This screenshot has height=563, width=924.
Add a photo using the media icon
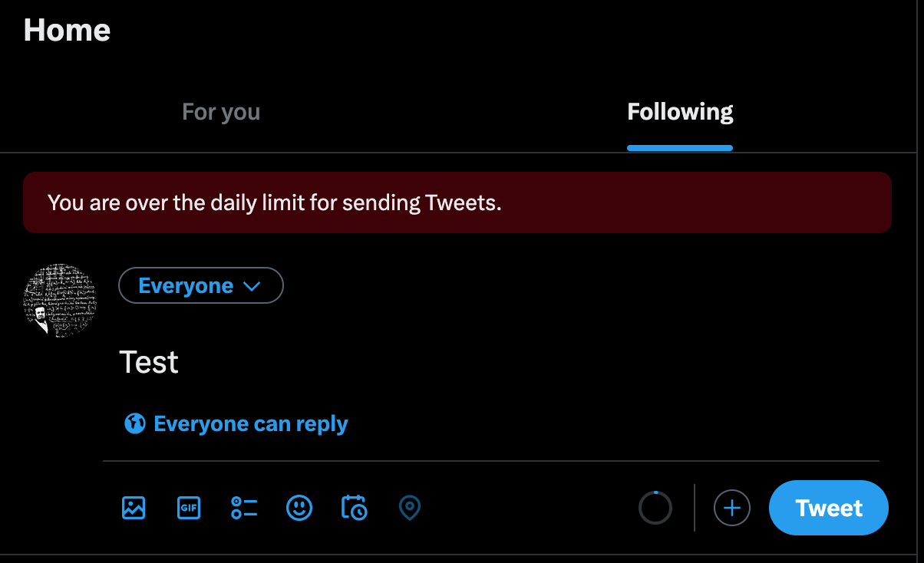(134, 508)
